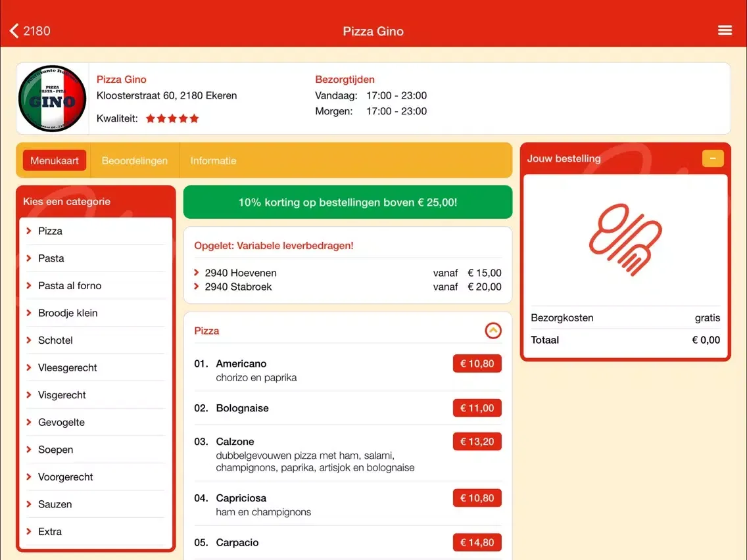Select the Pasta category
Image resolution: width=747 pixels, height=560 pixels.
[95, 258]
